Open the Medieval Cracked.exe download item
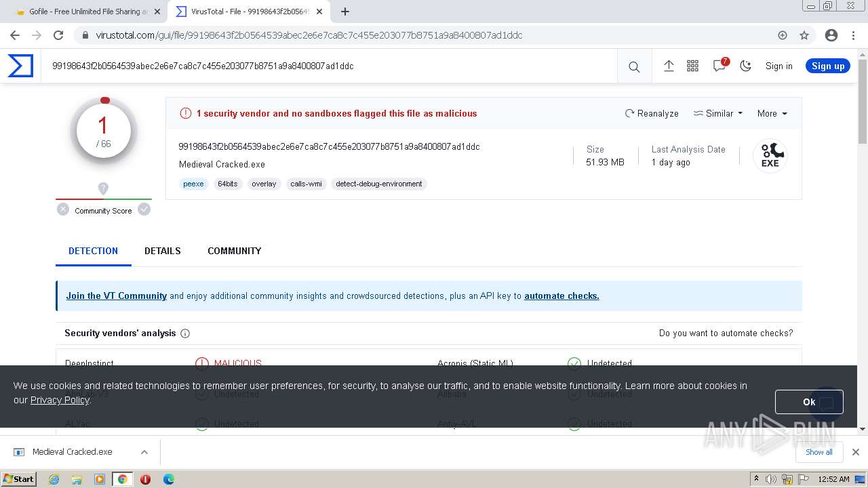 (x=72, y=452)
